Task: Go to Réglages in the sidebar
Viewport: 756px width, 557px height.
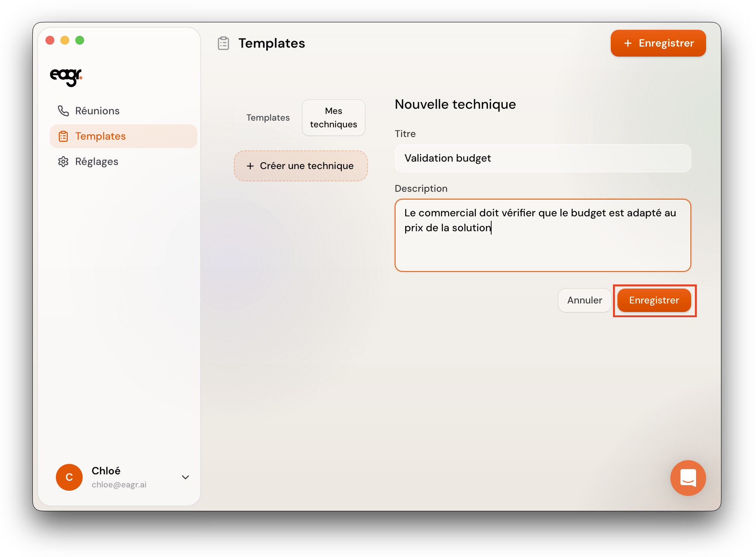Action: click(96, 162)
